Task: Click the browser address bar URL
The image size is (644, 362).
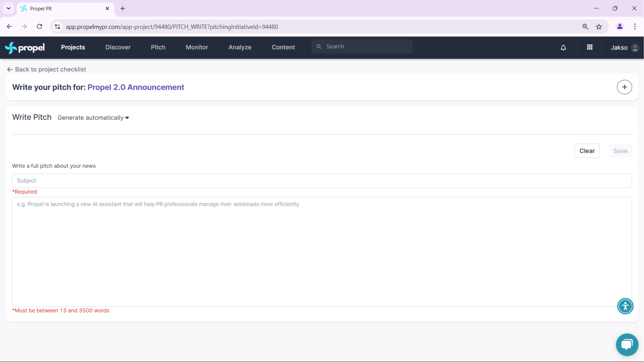Action: pyautogui.click(x=172, y=27)
